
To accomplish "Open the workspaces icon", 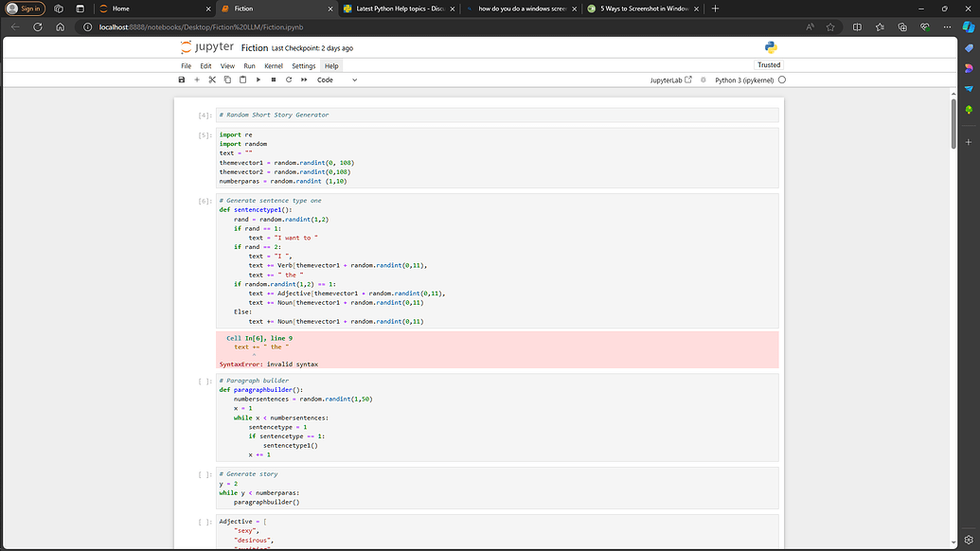I will pyautogui.click(x=59, y=9).
